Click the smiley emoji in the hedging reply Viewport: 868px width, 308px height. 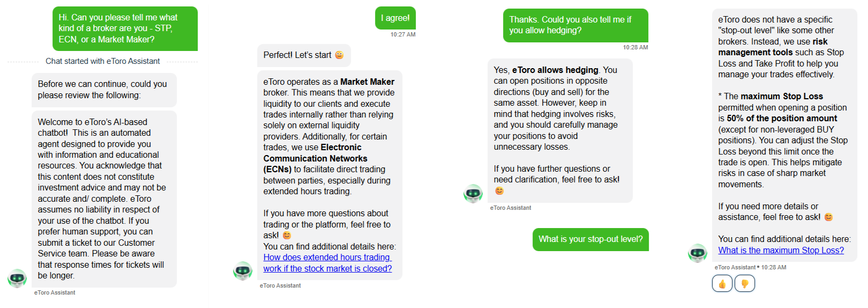tap(499, 190)
